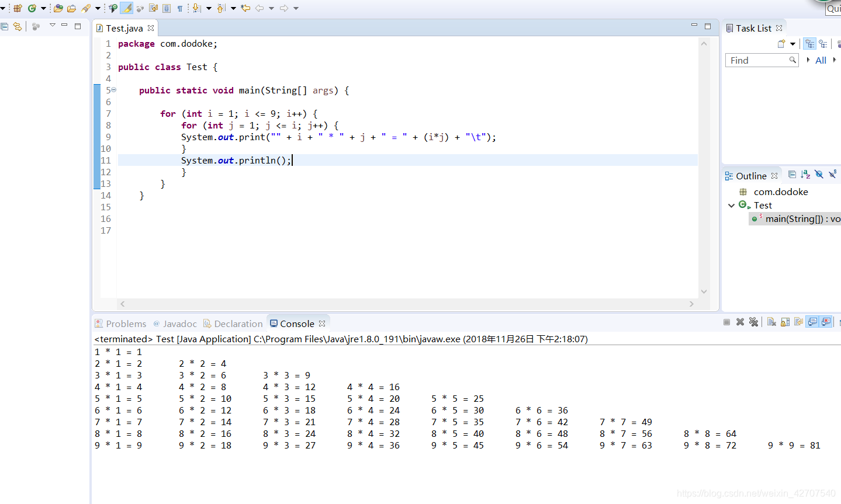The width and height of the screenshot is (841, 504).
Task: Click the Forward navigation arrow
Action: click(x=284, y=8)
